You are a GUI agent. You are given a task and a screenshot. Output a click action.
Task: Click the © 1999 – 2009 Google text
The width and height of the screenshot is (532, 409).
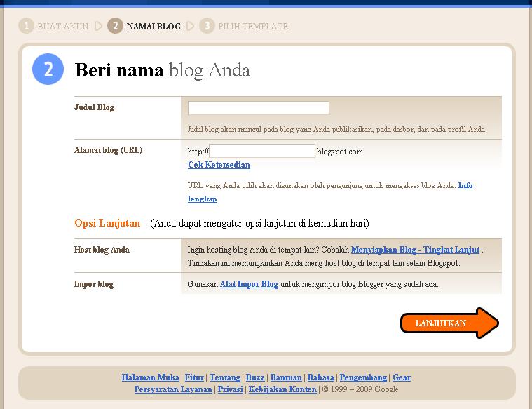click(360, 389)
